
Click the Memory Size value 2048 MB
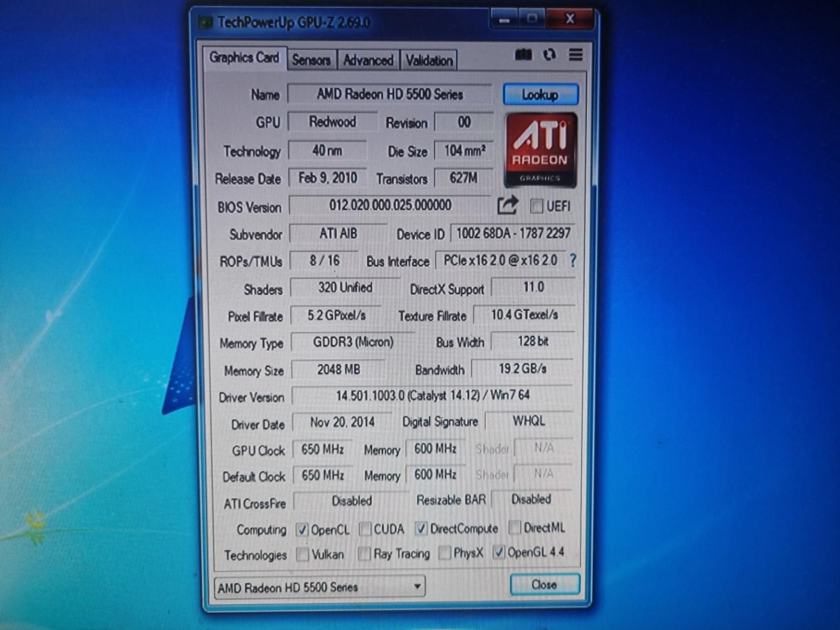(x=339, y=370)
